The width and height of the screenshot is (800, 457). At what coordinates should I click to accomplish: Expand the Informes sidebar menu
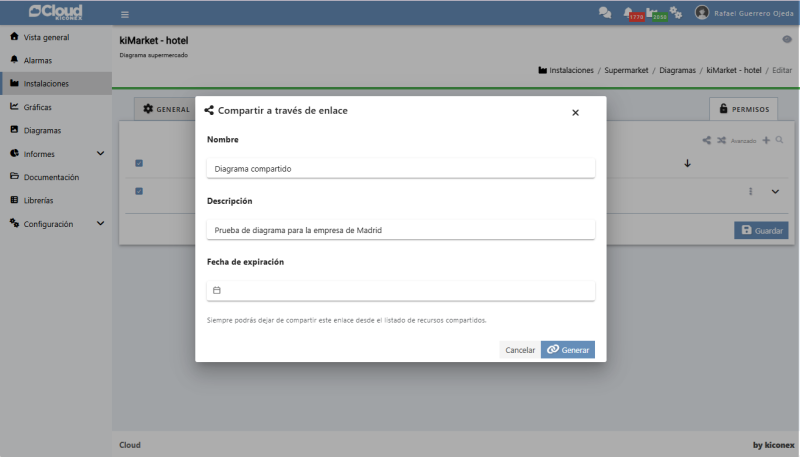pos(100,154)
